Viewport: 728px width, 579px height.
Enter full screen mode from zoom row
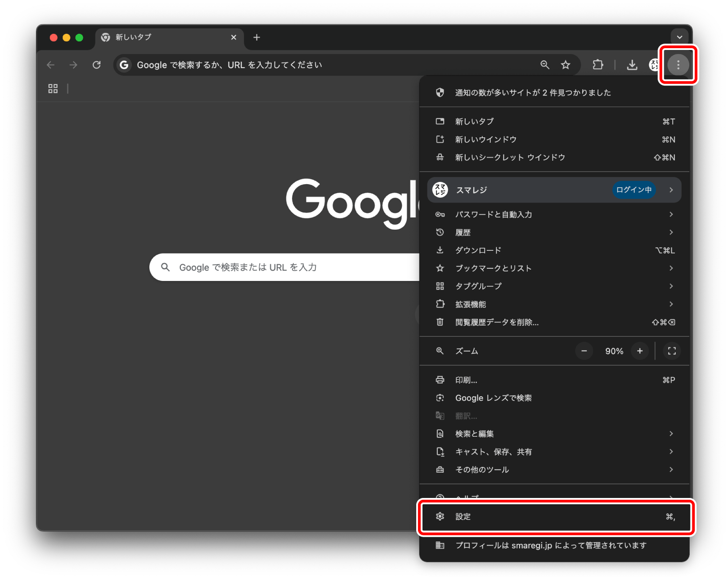[672, 351]
